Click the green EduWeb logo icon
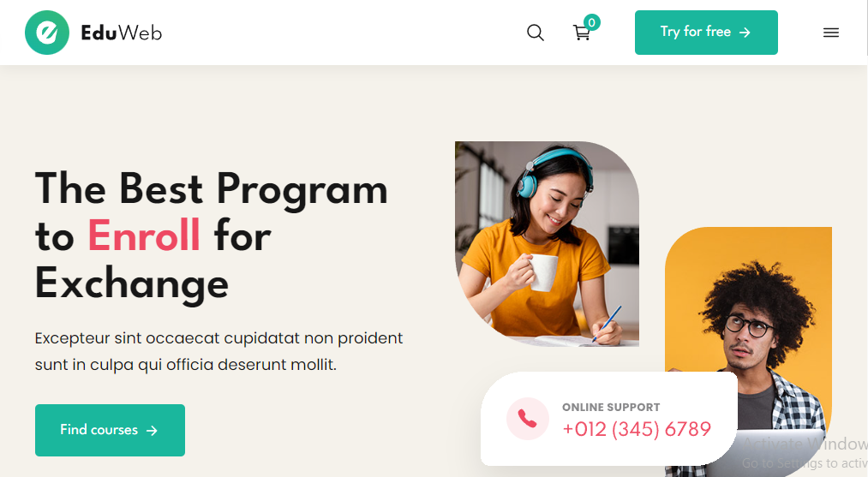Viewport: 868px width, 477px height. pyautogui.click(x=47, y=33)
